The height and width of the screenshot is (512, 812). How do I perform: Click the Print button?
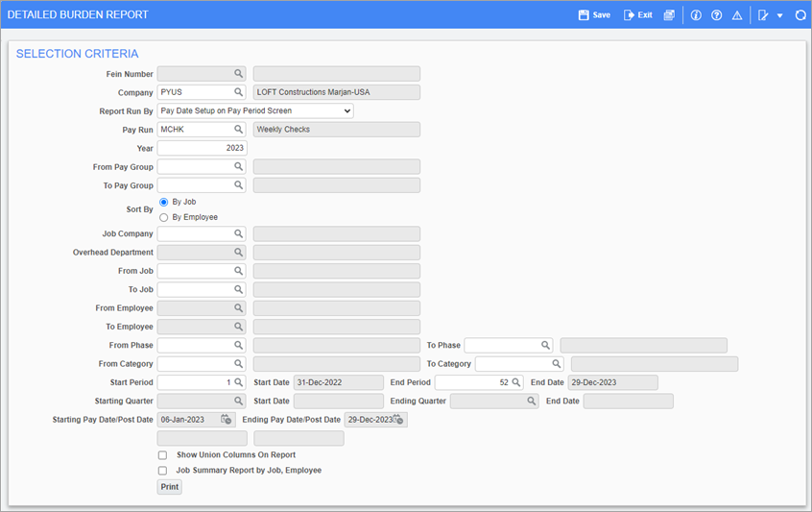pyautogui.click(x=169, y=487)
